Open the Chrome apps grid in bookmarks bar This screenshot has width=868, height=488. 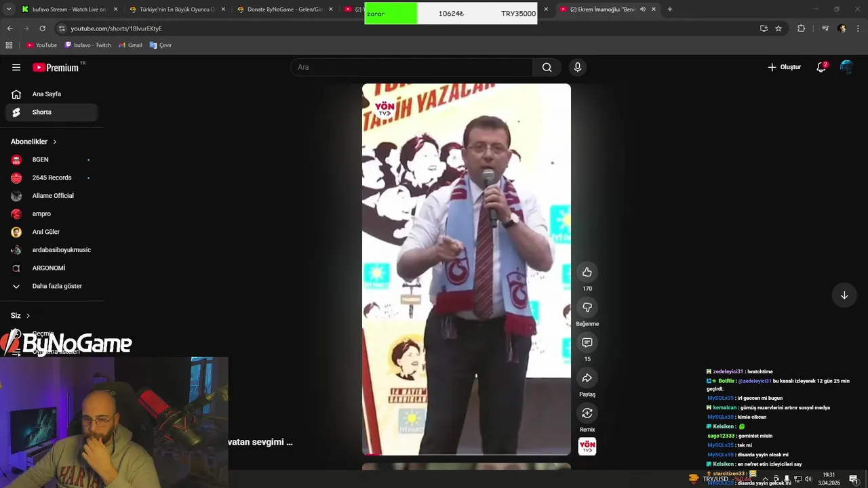[x=9, y=45]
